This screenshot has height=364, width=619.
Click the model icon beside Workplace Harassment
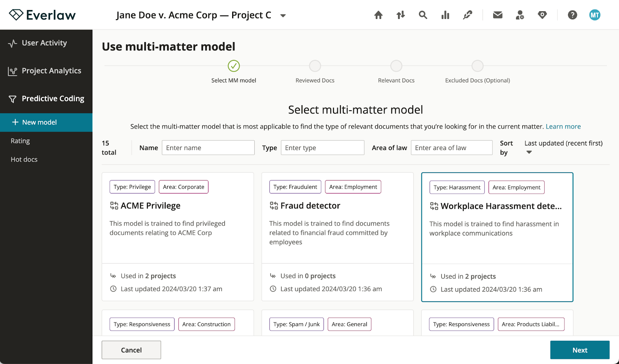[434, 206]
